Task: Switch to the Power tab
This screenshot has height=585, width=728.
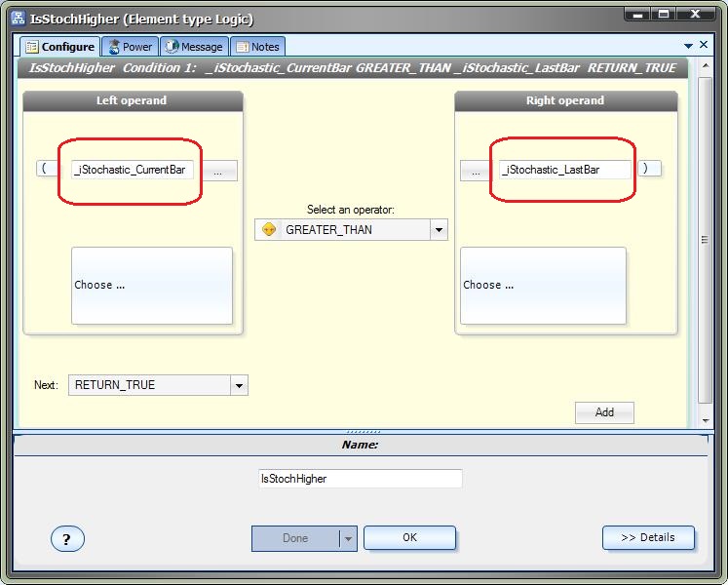Action: (130, 47)
